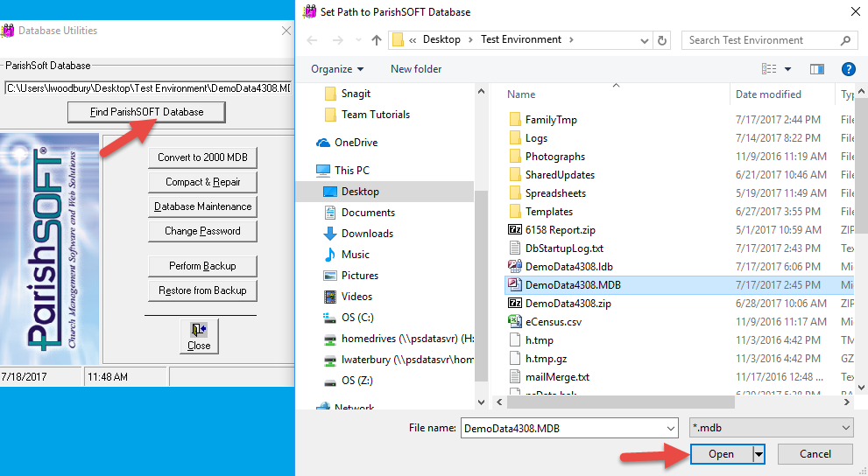Screen dimensions: 868x476
Task: Click Find ParishSOFT Database button
Action: 146,112
